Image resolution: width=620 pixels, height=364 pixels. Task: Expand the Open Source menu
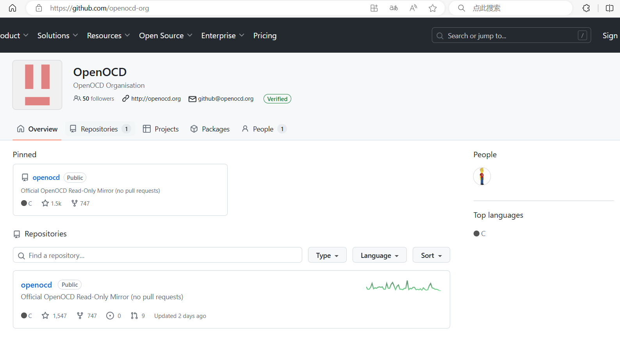coord(166,36)
